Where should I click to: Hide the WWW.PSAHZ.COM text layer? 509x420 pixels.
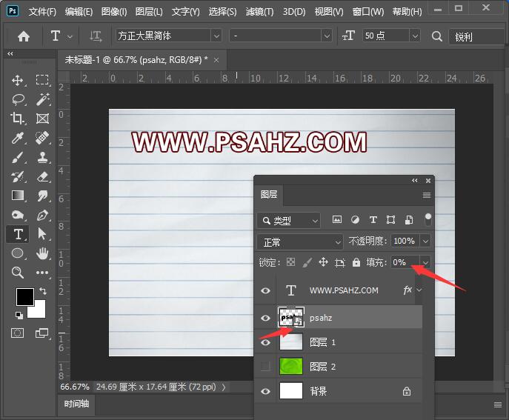coord(265,290)
